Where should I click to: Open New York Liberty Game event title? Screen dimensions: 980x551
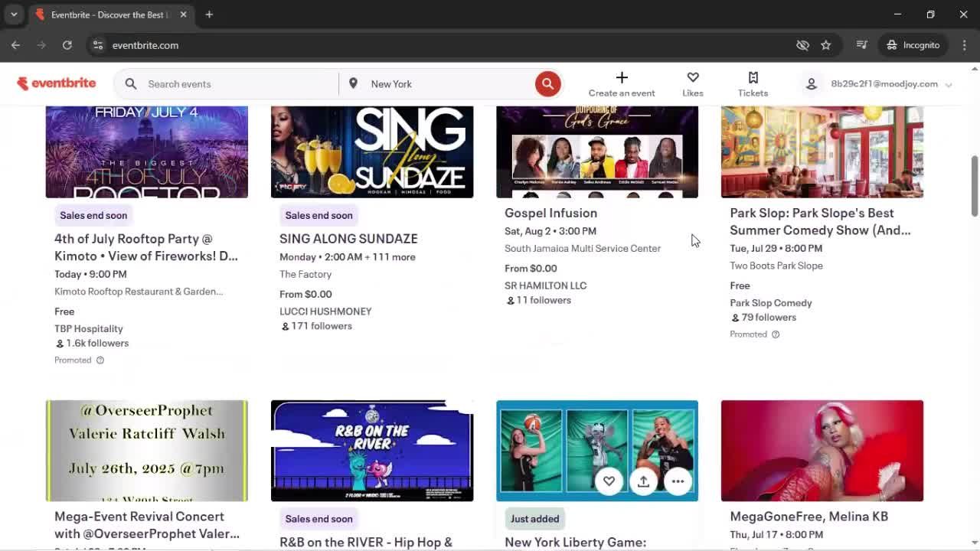pyautogui.click(x=576, y=543)
